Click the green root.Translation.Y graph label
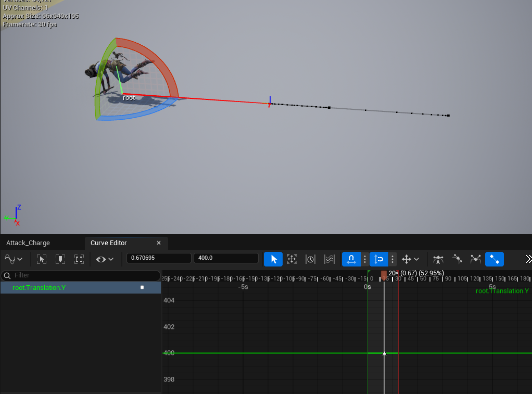This screenshot has height=394, width=532. [502, 291]
